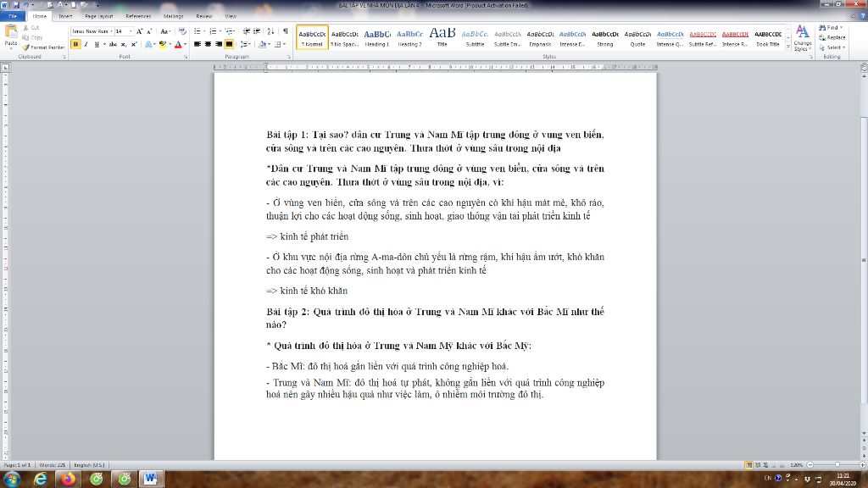The image size is (868, 488).
Task: Click the Show/Hide paragraph marks icon
Action: point(285,31)
